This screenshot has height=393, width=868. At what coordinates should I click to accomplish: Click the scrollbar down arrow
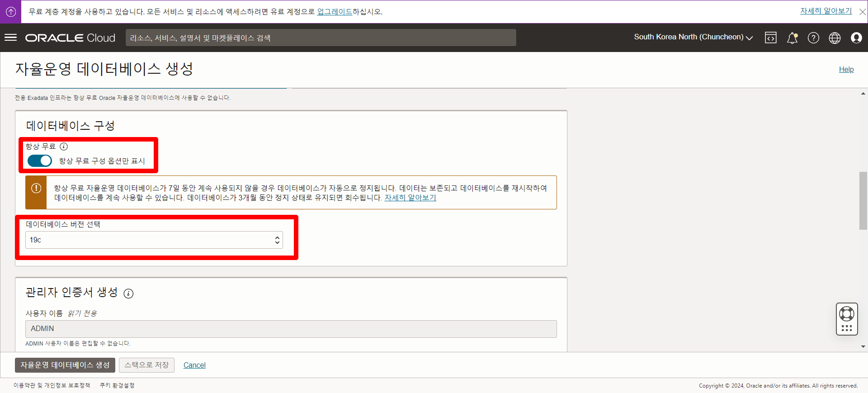863,347
